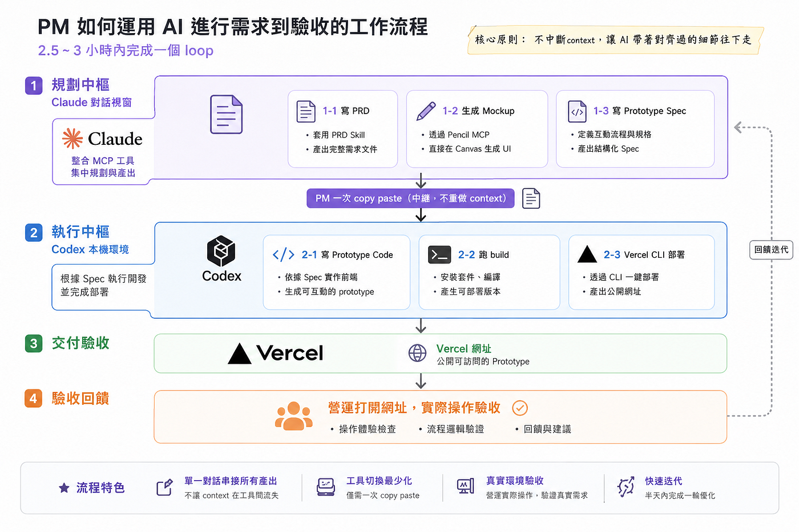This screenshot has height=532, width=799.
Task: Click the 回饋與建議 bullet
Action: (547, 429)
